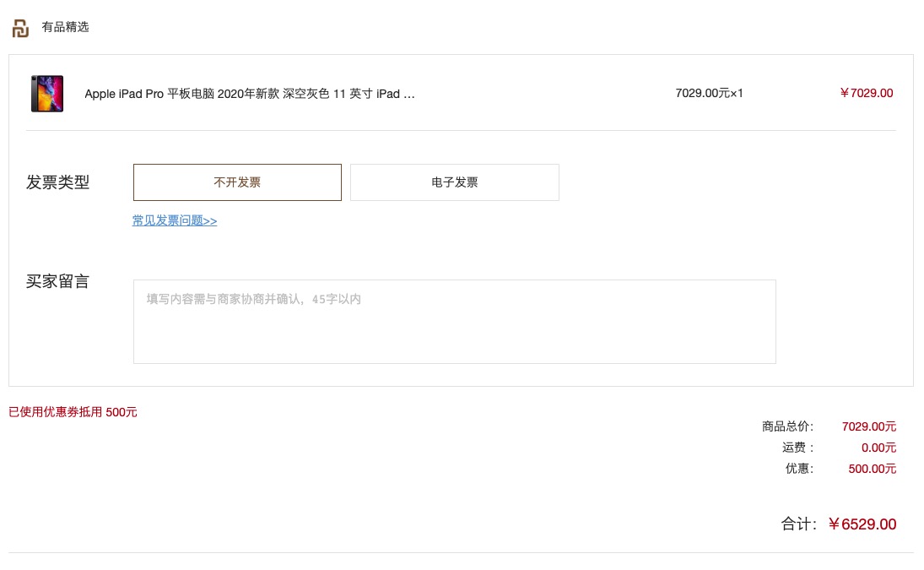Click the 商品总价 value 7029.00元
Viewport: 924px width, 570px height.
tap(868, 426)
